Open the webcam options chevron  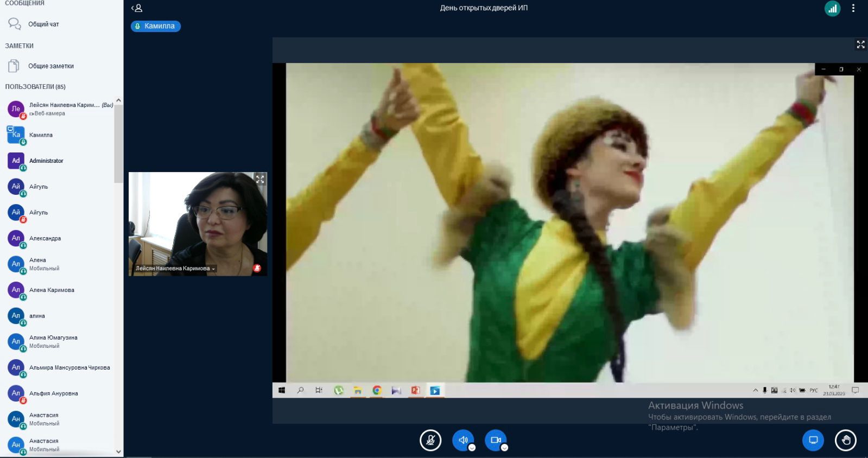[x=504, y=448]
